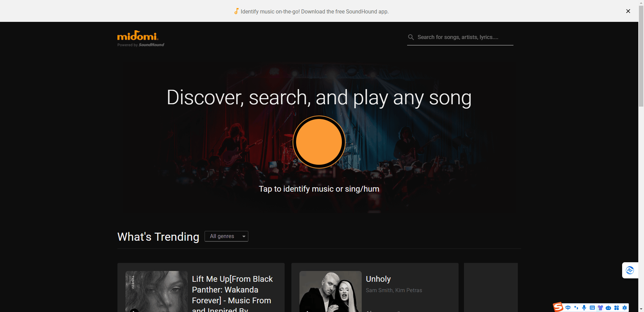
Task: Open the Unholy song title
Action: pos(378,279)
